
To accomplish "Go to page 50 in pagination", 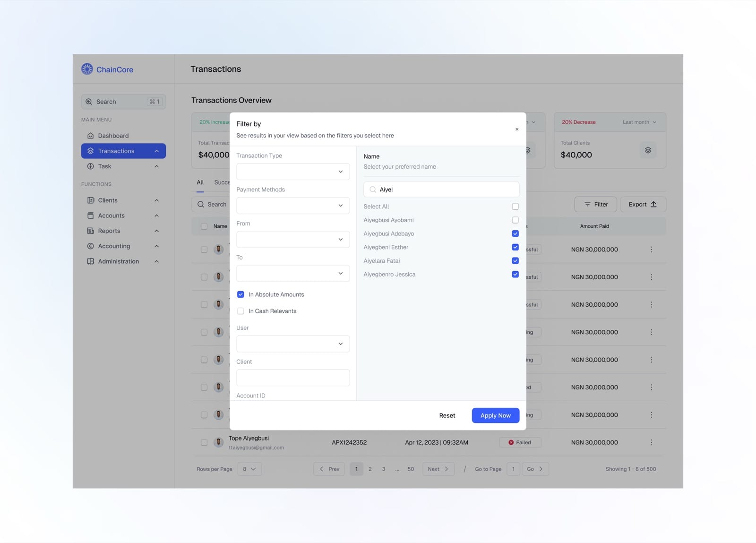I will coord(411,469).
